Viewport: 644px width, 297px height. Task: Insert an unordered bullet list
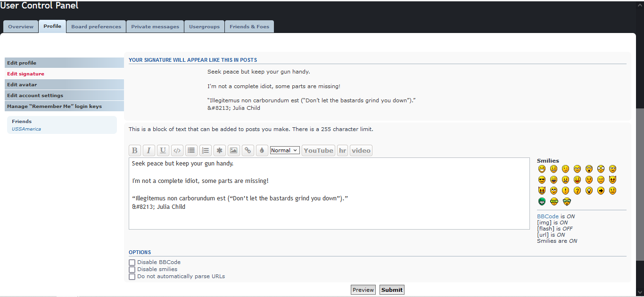[191, 150]
